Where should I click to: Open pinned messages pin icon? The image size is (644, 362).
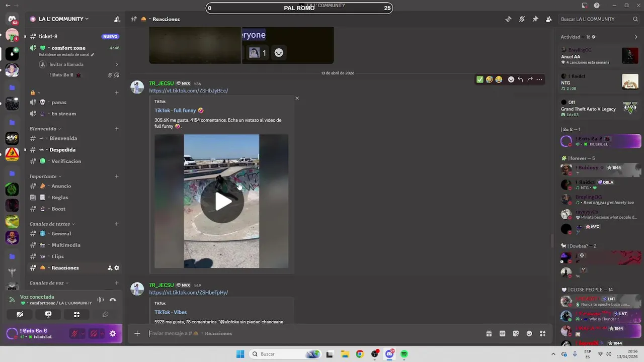535,19
